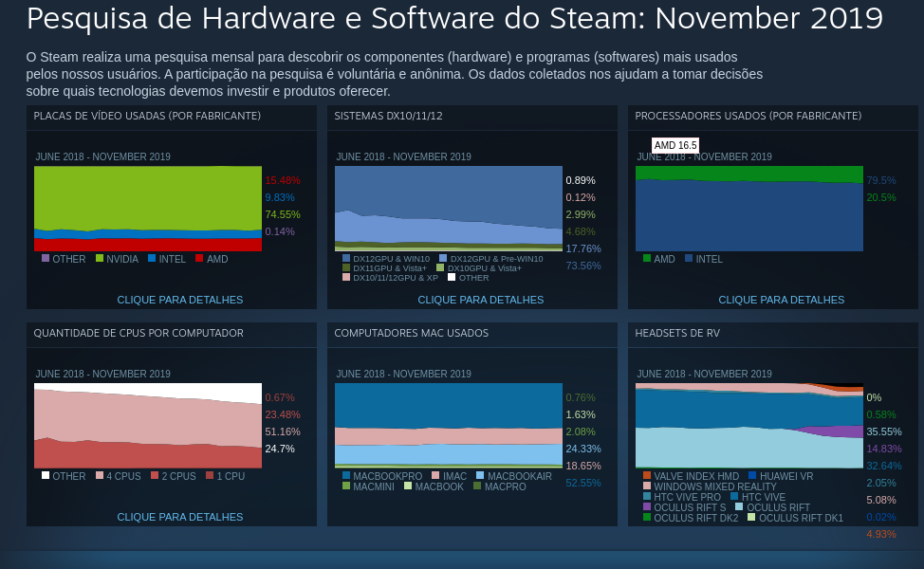Click the MACBOOKPRO legend swatch
The image size is (924, 569).
346,475
